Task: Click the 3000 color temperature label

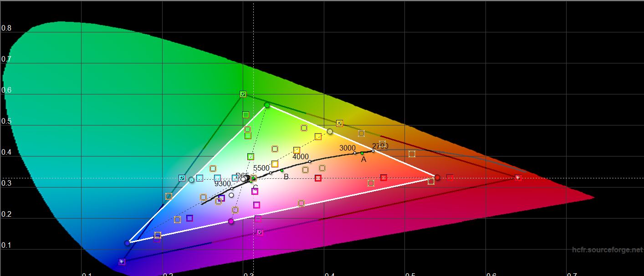Action: point(348,148)
